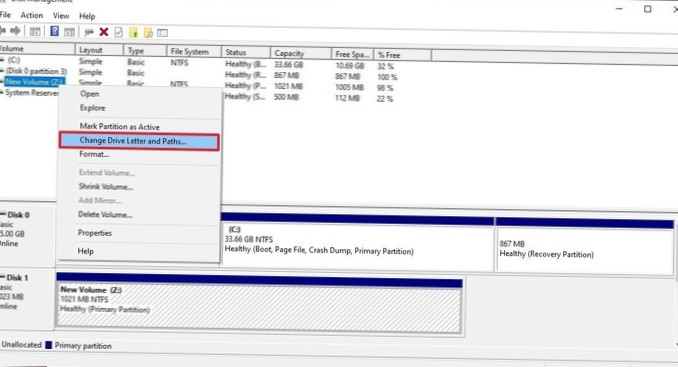Toggle the Show/Hide Console Tree icon

pyautogui.click(x=35, y=31)
